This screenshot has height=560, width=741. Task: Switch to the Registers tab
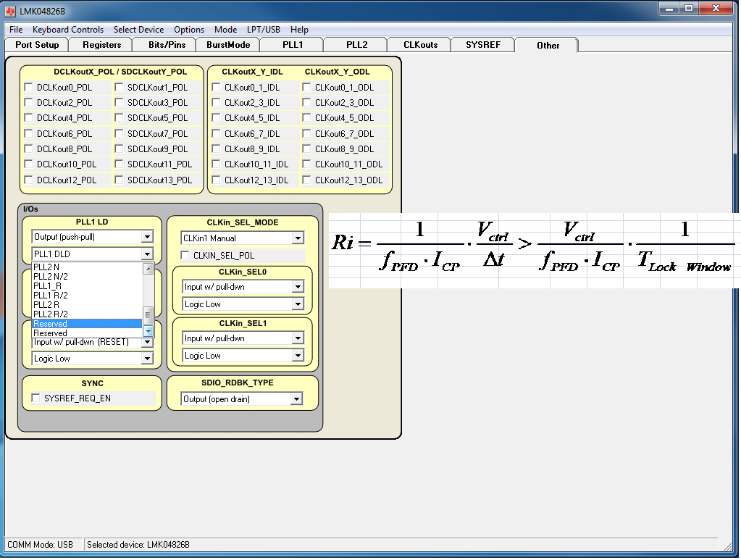(x=101, y=45)
